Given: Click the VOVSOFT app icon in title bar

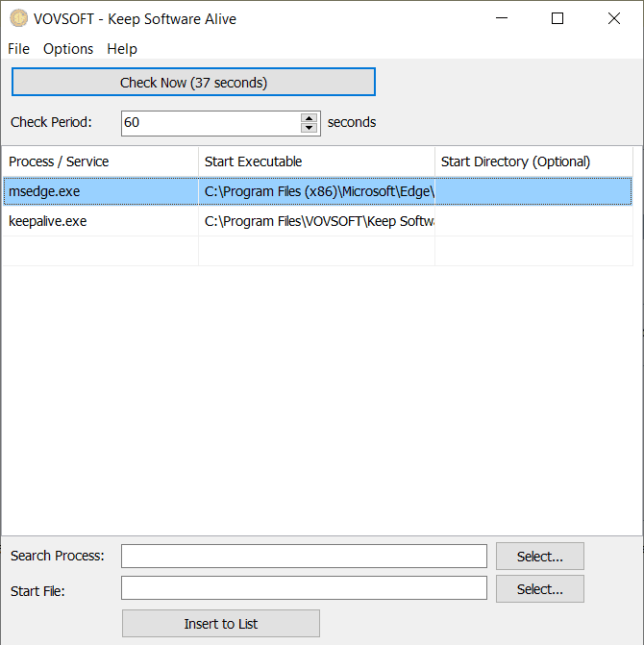Looking at the screenshot, I should click(18, 18).
